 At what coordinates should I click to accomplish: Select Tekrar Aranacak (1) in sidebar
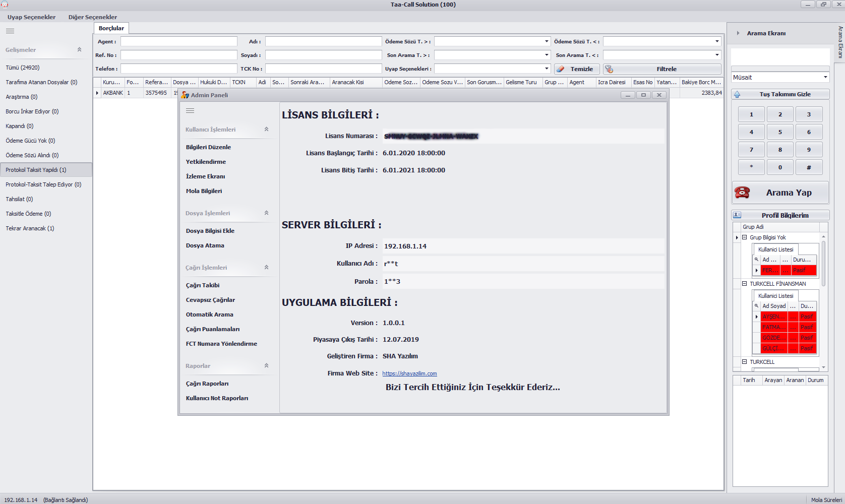[x=30, y=228]
